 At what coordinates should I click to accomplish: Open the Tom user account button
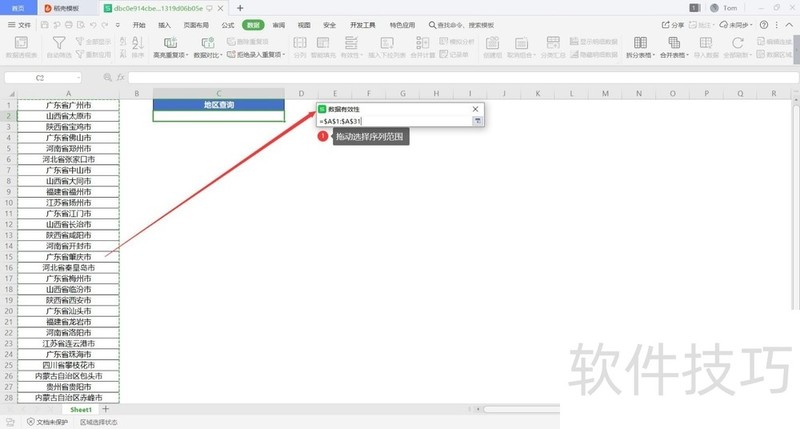[x=723, y=8]
